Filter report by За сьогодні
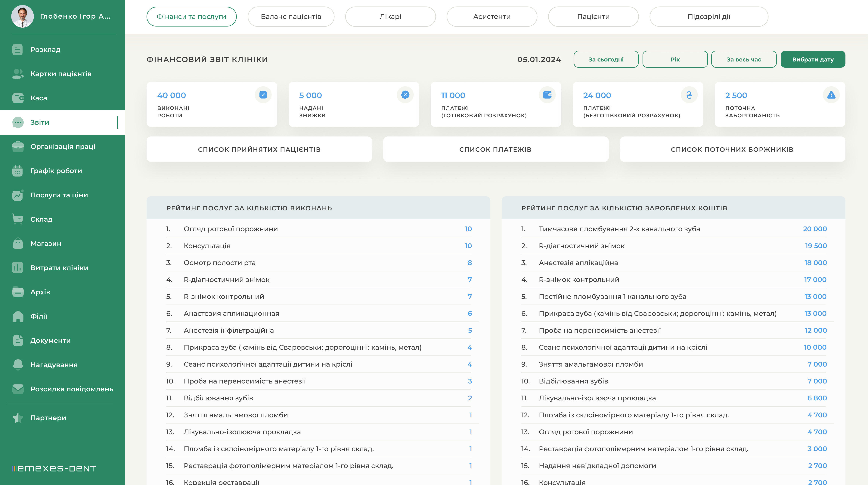 pos(606,59)
